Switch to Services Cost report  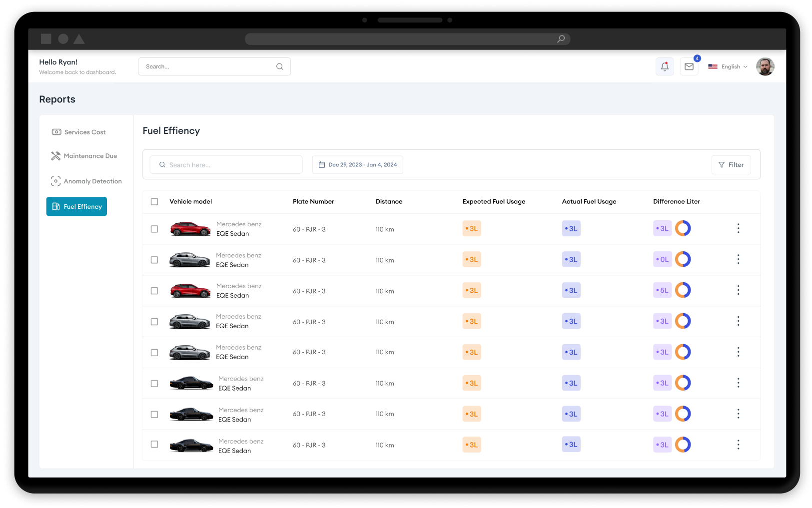pyautogui.click(x=79, y=132)
